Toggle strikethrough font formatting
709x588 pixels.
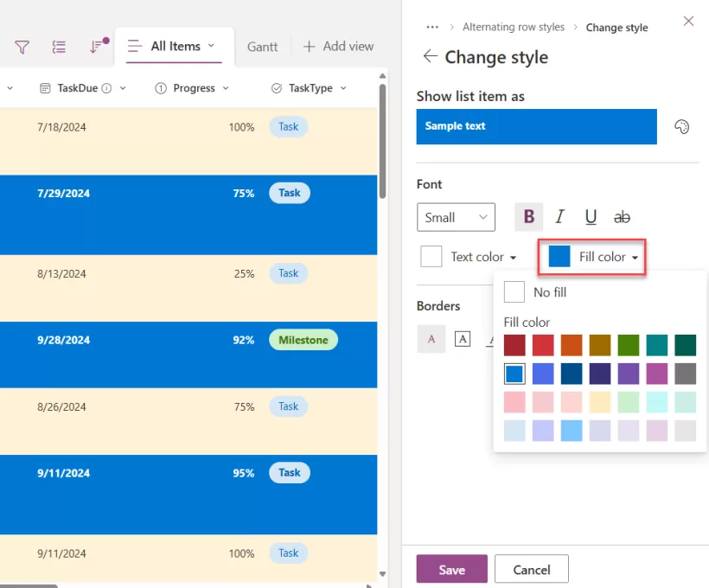point(622,217)
